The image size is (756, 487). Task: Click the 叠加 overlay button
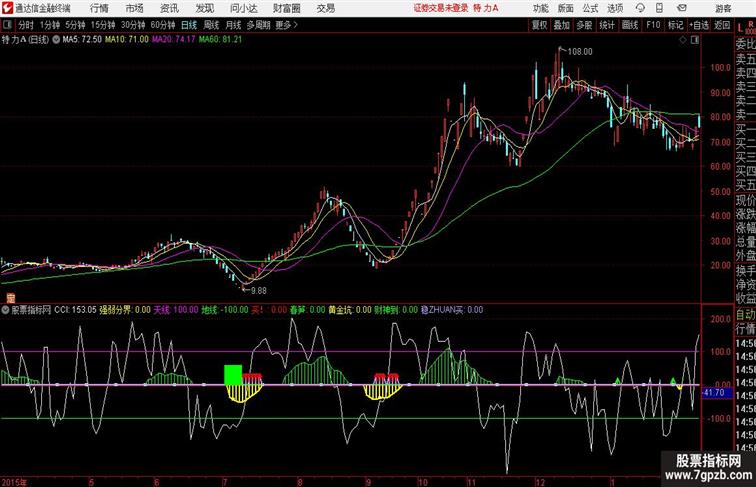(x=561, y=25)
